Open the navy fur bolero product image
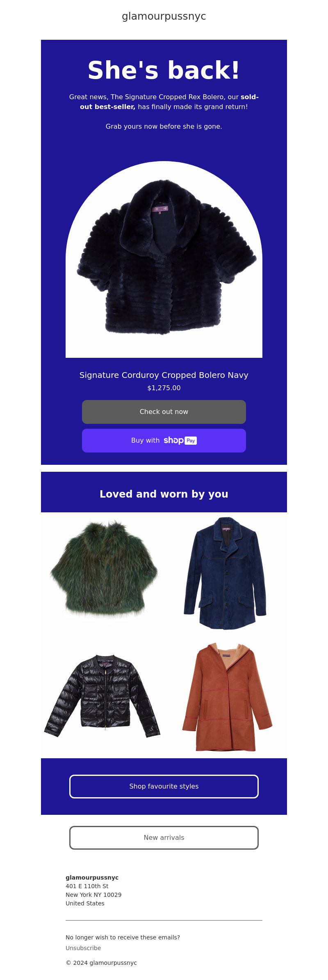The width and height of the screenshot is (328, 980). point(164,259)
